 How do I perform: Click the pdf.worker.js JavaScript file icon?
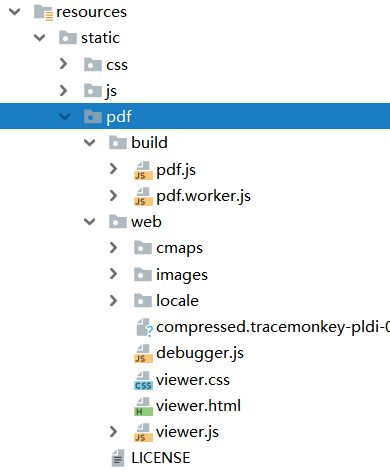143,196
